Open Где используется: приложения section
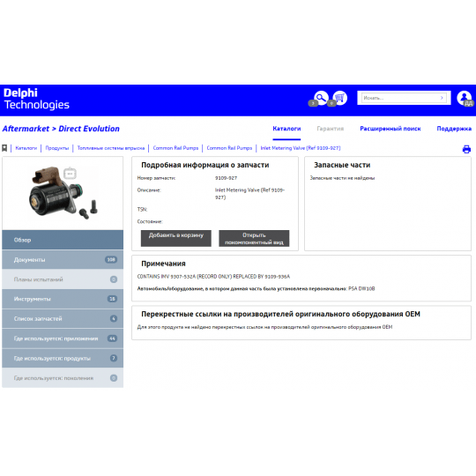Viewport: 476px width, 476px height. click(63, 338)
